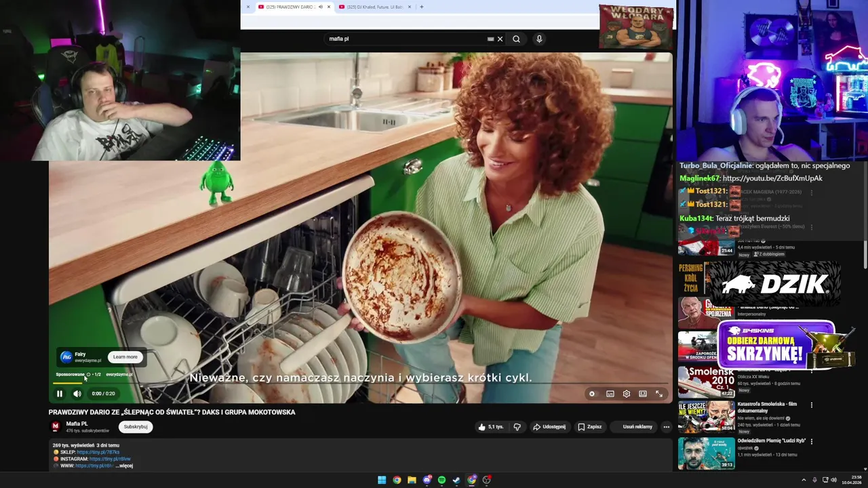Mute the PRAWDZIWY DARIO tab audio icon
The image size is (868, 488).
(321, 7)
